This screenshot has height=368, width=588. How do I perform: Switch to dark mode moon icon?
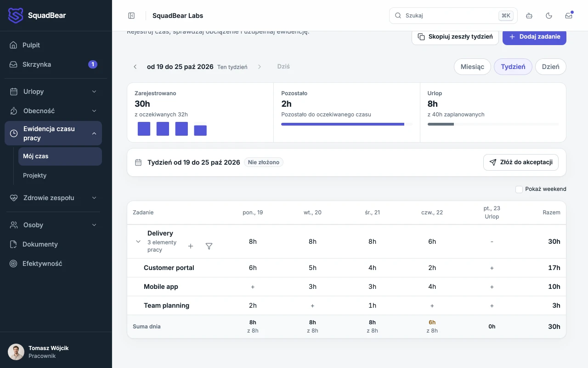549,16
